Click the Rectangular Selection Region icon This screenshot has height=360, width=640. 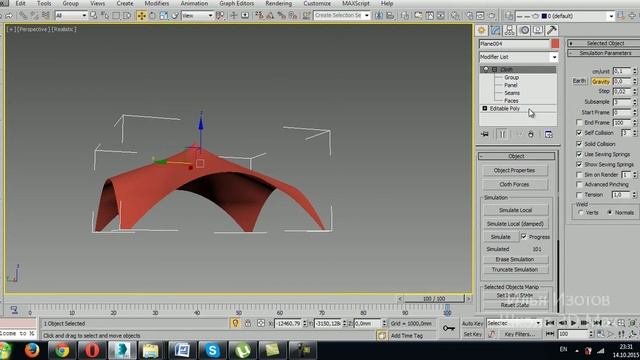pyautogui.click(x=116, y=16)
